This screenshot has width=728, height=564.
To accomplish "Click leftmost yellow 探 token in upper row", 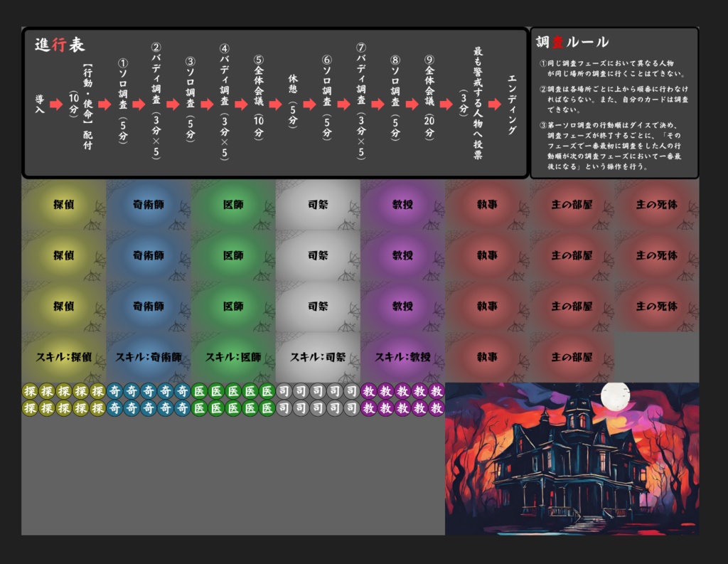I will tap(30, 391).
